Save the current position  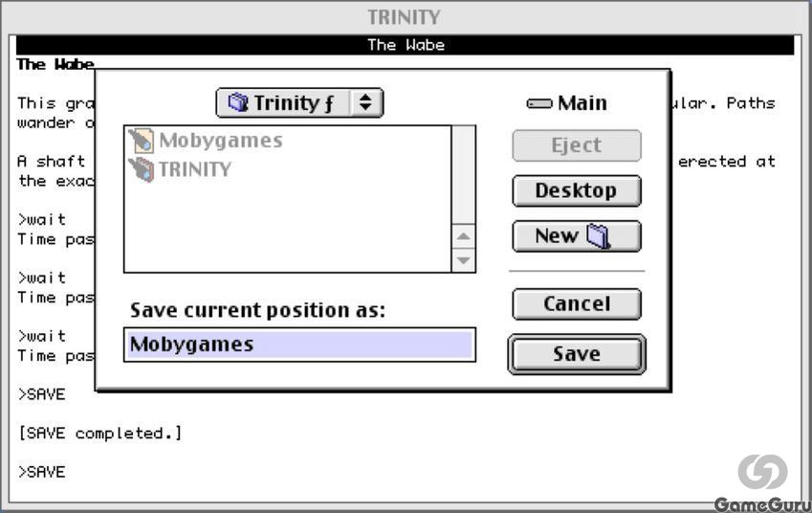tap(577, 354)
